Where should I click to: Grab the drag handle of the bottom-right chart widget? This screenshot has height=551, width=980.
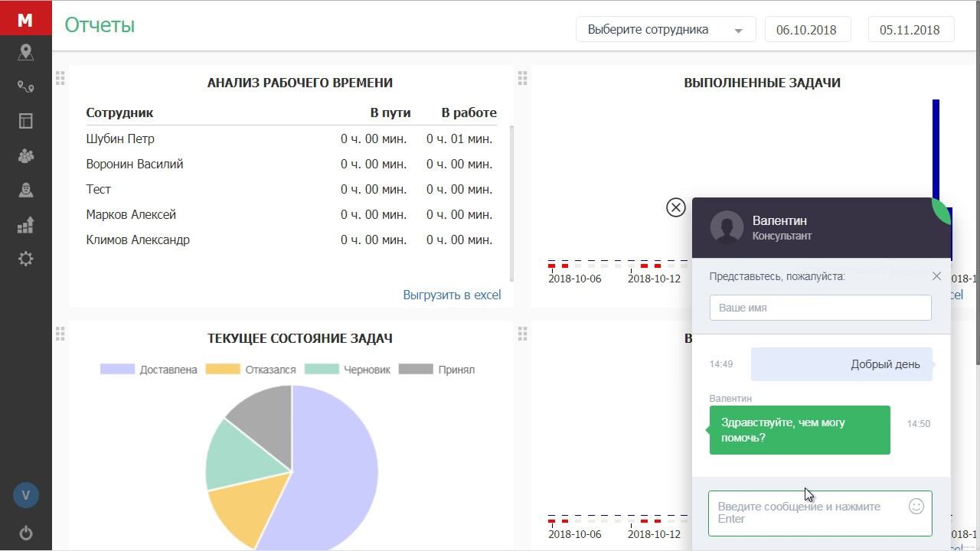tap(522, 333)
